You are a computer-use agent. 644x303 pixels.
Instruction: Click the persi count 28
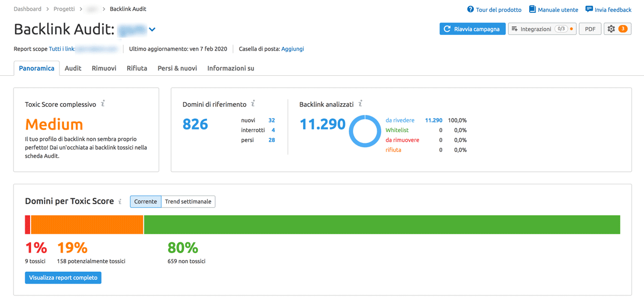(x=272, y=140)
